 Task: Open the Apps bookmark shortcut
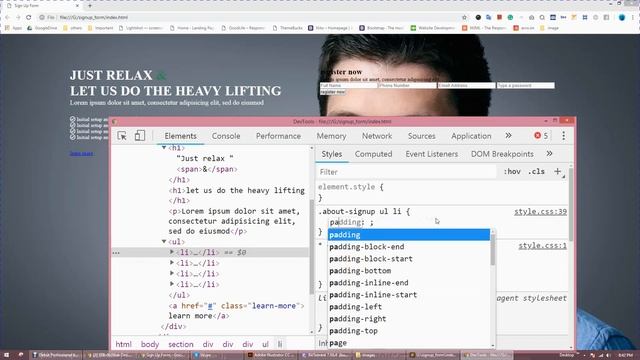pos(13,28)
